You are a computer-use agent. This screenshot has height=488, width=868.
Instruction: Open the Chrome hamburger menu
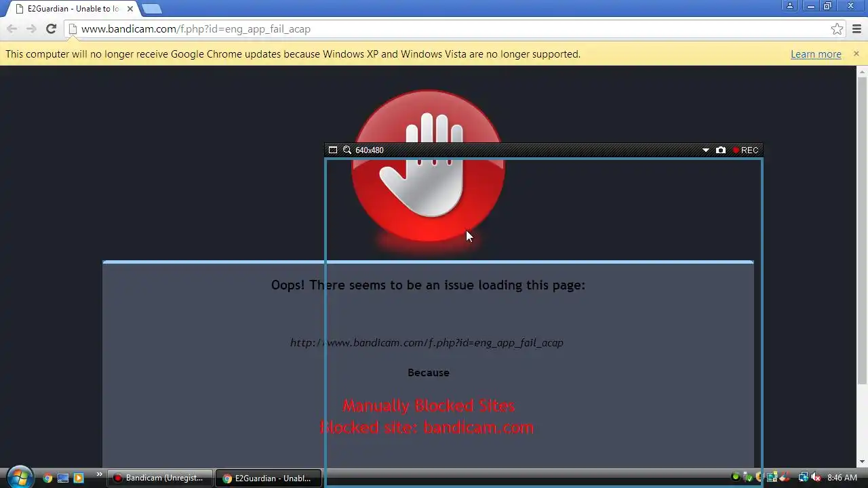(x=856, y=29)
